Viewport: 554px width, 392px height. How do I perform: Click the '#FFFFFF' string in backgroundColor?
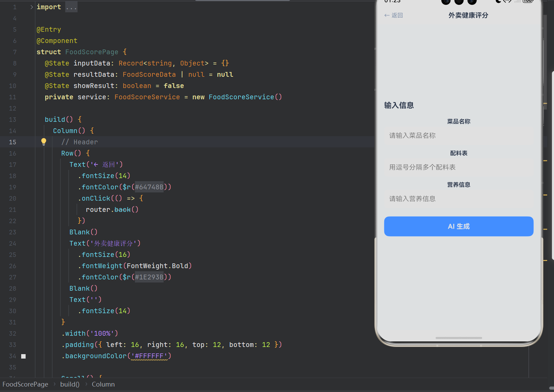(149, 356)
